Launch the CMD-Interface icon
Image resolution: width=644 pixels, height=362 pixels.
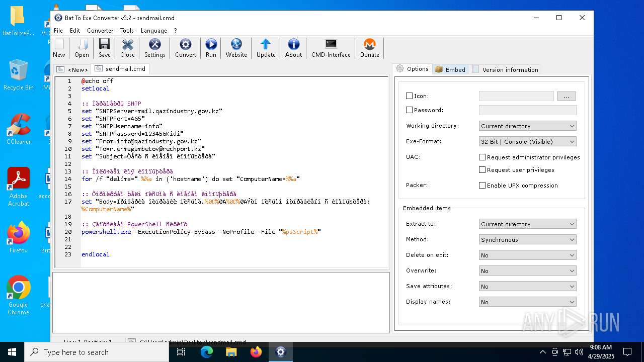coord(331,48)
